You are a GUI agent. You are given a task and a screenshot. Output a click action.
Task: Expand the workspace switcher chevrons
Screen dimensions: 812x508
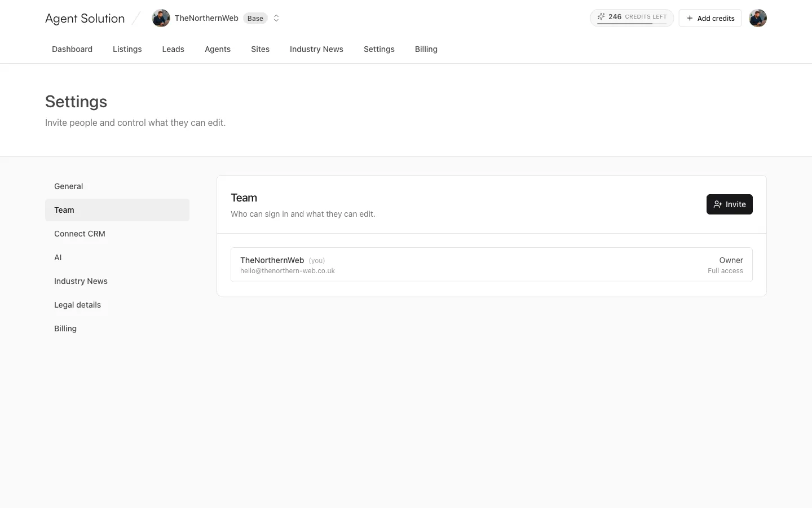click(x=276, y=18)
